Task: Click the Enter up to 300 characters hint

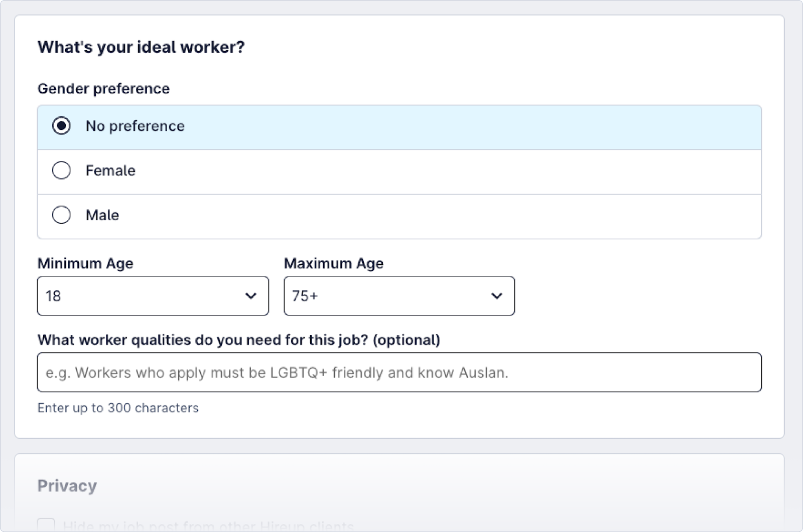Action: pos(117,408)
